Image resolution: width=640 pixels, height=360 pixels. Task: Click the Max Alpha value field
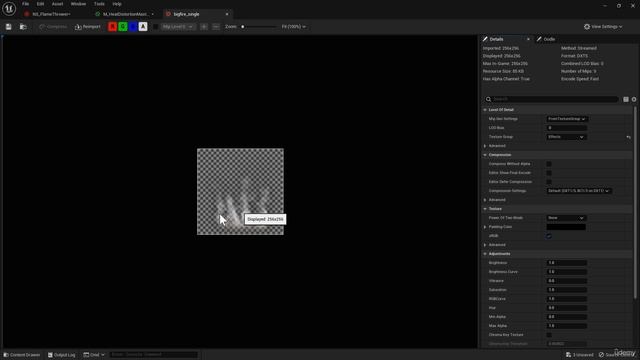567,325
